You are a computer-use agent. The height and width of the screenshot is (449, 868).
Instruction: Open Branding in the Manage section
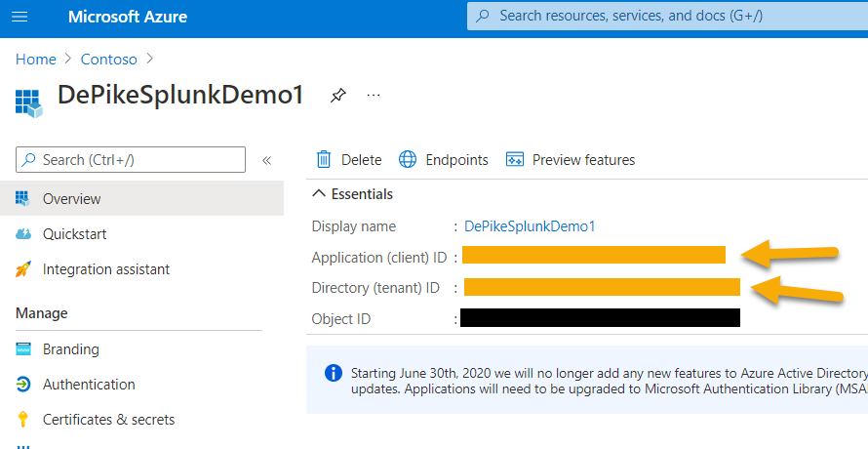point(70,349)
